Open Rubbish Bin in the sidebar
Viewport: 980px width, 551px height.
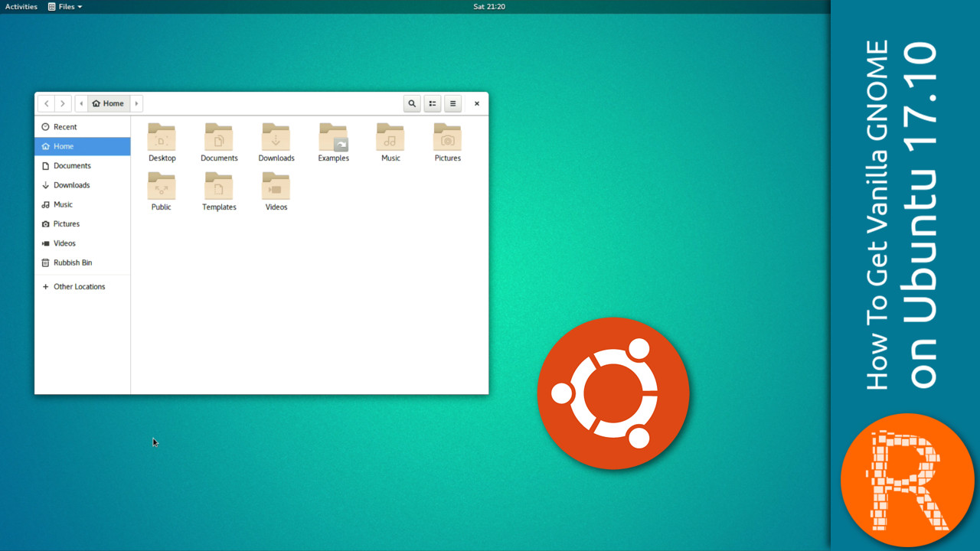click(x=83, y=262)
